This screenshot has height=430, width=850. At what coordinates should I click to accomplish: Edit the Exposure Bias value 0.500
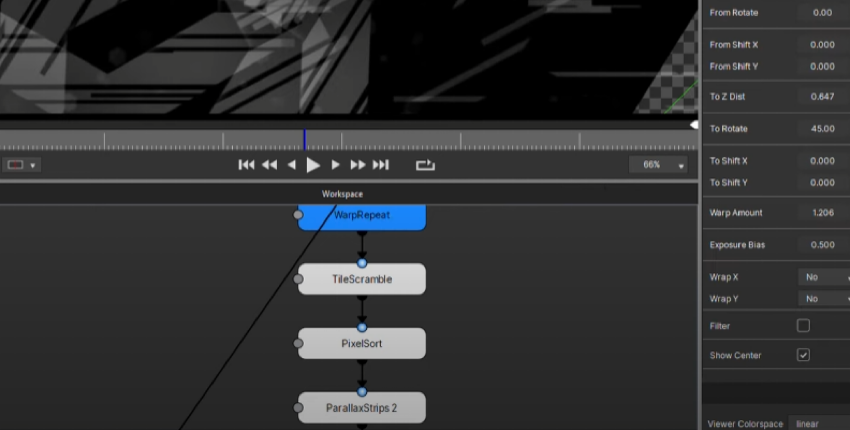823,245
